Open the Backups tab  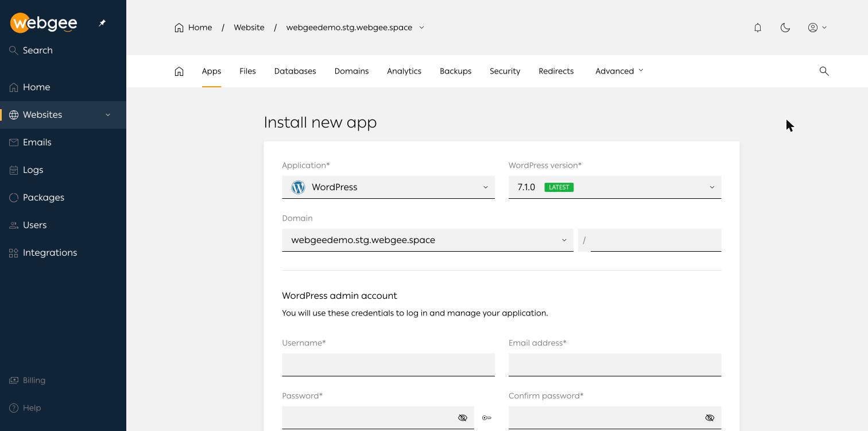coord(456,71)
